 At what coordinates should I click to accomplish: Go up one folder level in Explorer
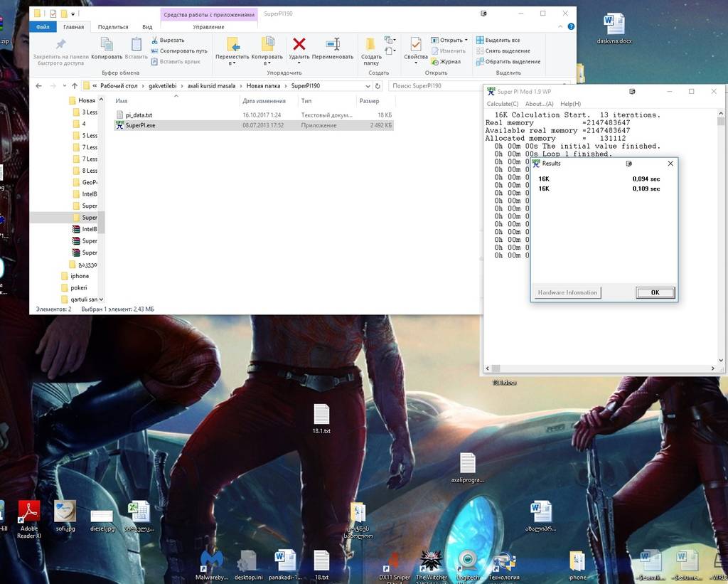pos(75,86)
